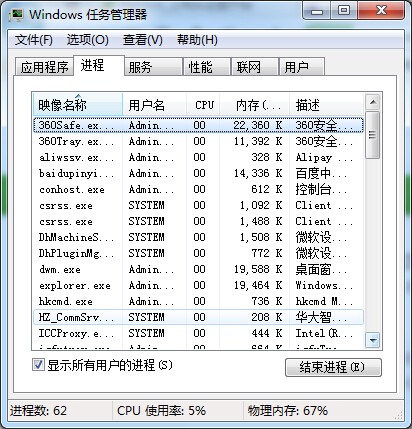412x429 pixels.
Task: Open the 查看(V) menu
Action: [x=142, y=40]
